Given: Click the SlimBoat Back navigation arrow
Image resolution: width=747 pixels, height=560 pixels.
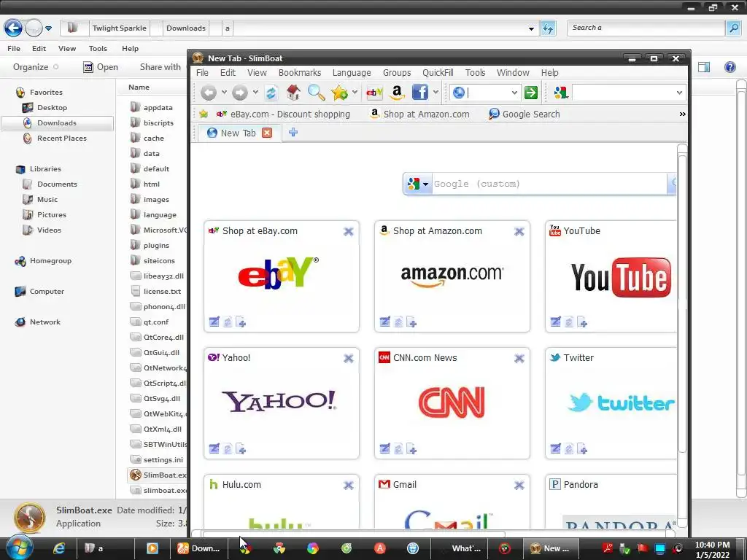Looking at the screenshot, I should point(208,93).
